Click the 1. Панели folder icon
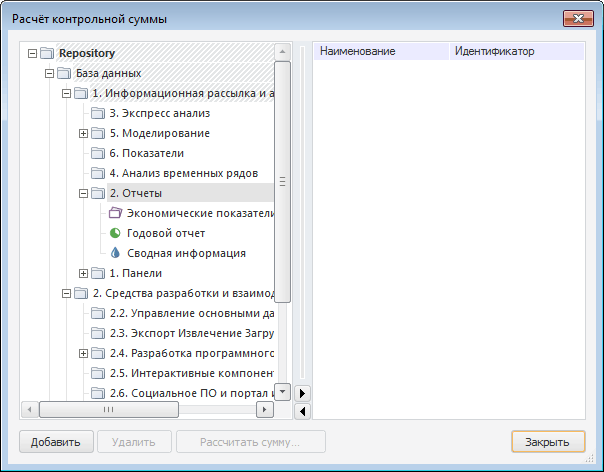 (x=98, y=273)
